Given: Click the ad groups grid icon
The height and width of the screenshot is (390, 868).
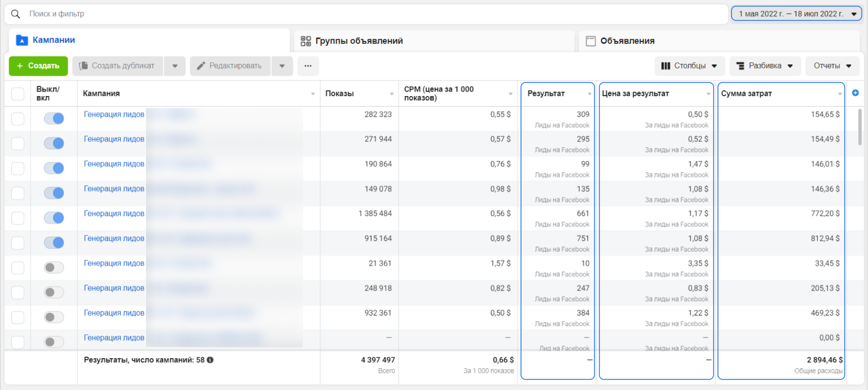Looking at the screenshot, I should 306,41.
